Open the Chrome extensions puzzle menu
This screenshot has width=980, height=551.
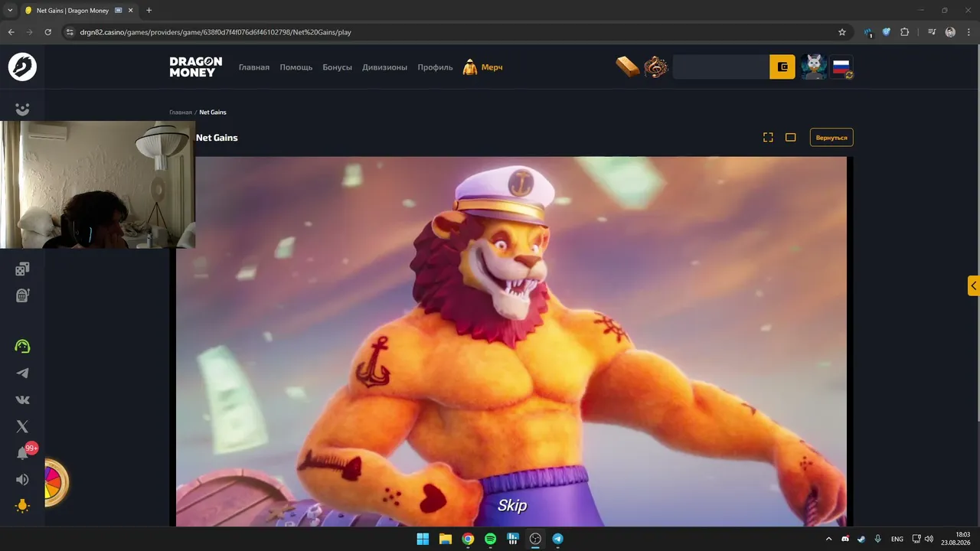pyautogui.click(x=905, y=32)
